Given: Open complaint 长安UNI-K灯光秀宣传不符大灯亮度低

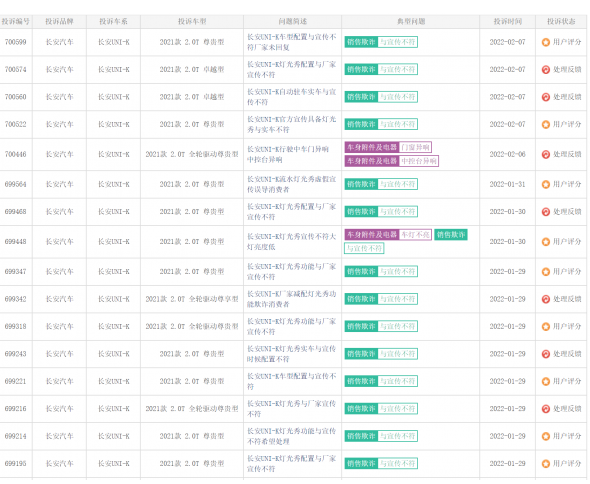Looking at the screenshot, I should click(x=292, y=242).
